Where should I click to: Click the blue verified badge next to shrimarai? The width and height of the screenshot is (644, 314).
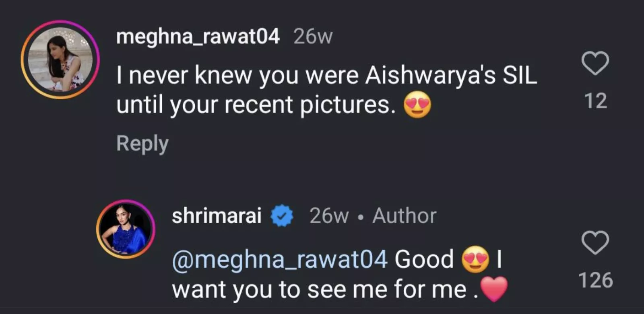coord(282,216)
